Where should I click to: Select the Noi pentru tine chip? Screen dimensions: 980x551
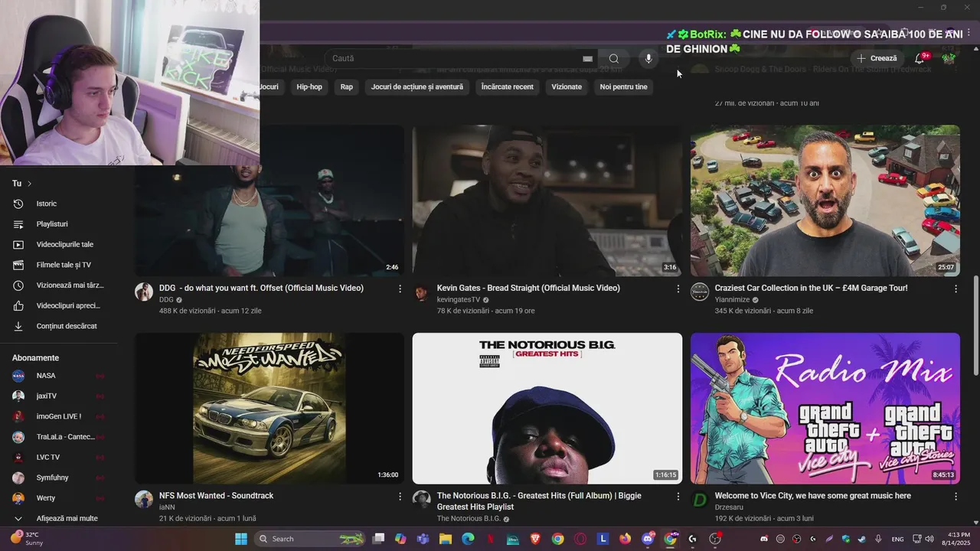pyautogui.click(x=623, y=86)
